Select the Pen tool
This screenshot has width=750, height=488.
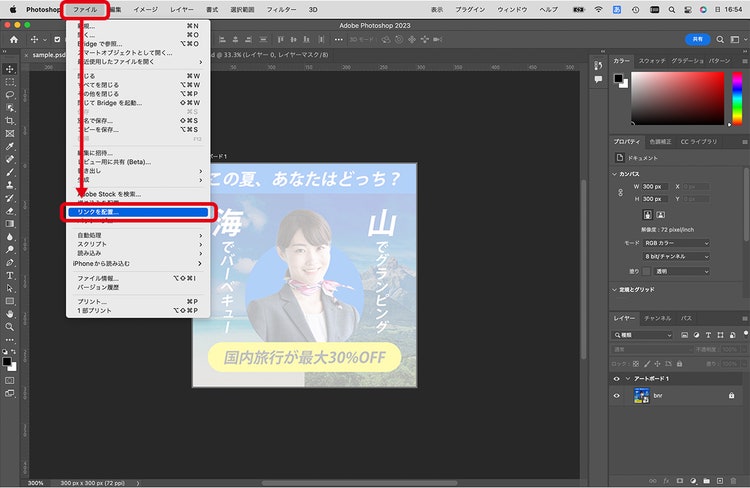10,263
